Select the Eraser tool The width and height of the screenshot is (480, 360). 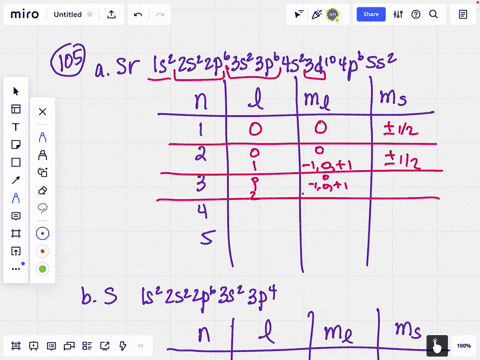click(x=42, y=190)
